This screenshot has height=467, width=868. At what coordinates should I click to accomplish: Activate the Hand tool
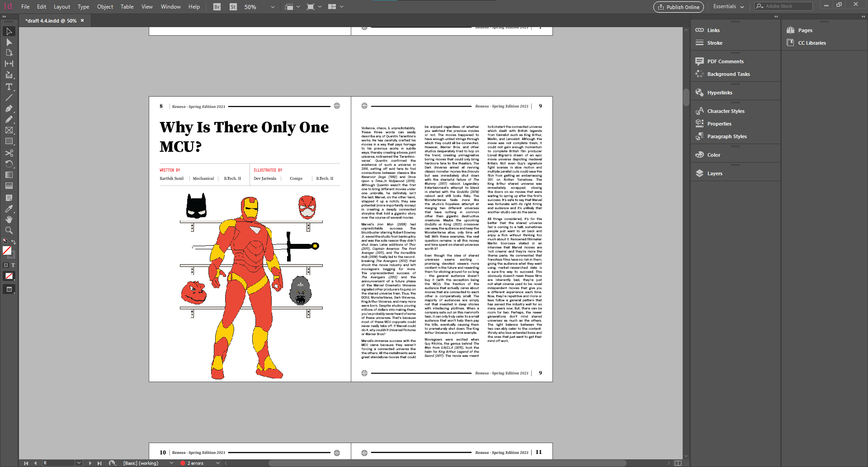click(x=9, y=219)
